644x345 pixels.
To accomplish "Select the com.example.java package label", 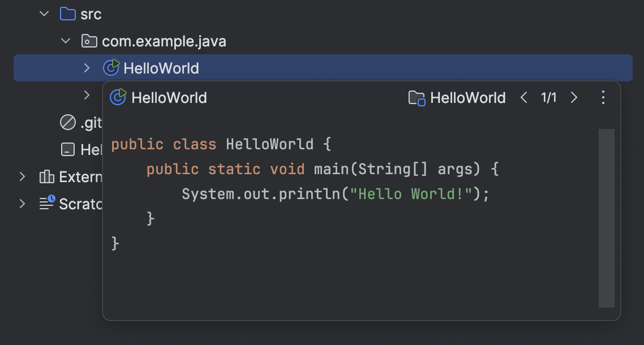I will click(164, 41).
